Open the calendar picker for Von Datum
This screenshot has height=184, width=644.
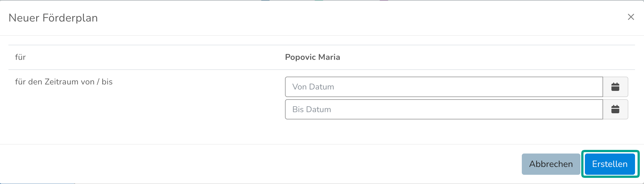pyautogui.click(x=615, y=87)
